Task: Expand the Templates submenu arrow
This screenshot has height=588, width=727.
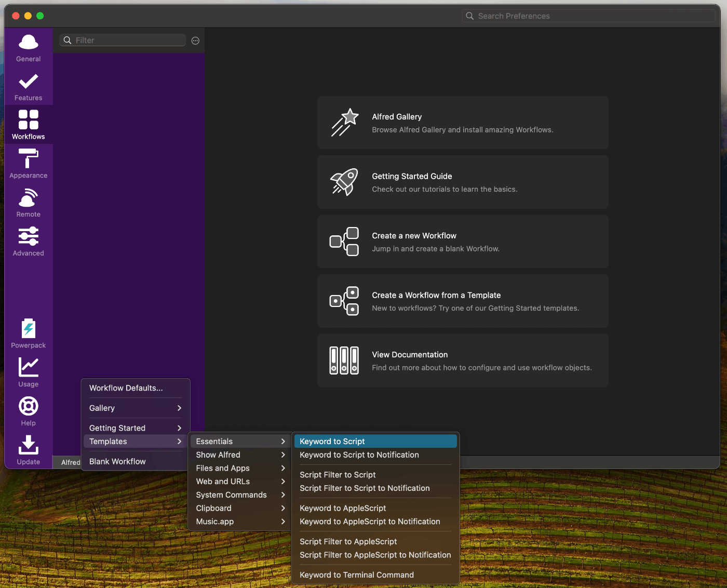Action: coord(180,442)
